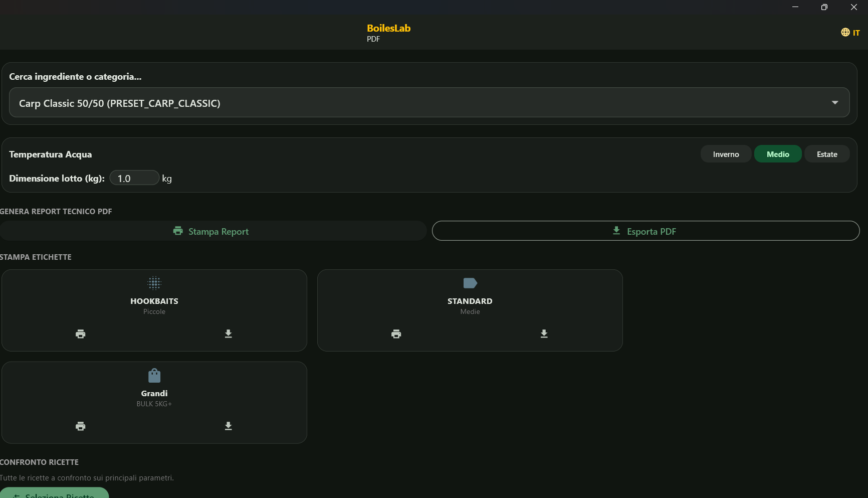This screenshot has width=868, height=498.
Task: Click the STAMPA ETICHETTE heading
Action: click(x=36, y=257)
